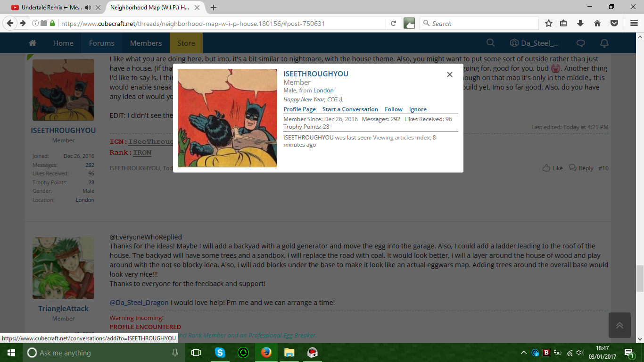Click the large Batman avatar in popup
The image size is (644, 362).
pyautogui.click(x=227, y=118)
